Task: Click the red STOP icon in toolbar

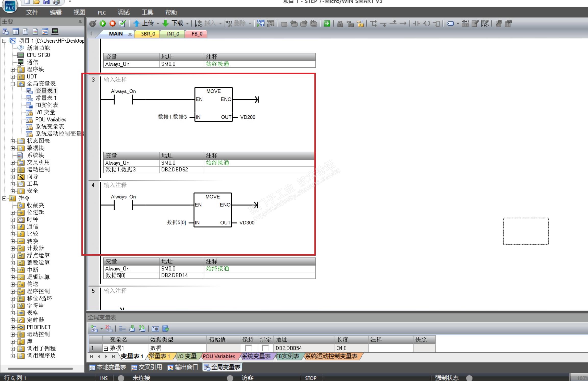Action: 113,24
